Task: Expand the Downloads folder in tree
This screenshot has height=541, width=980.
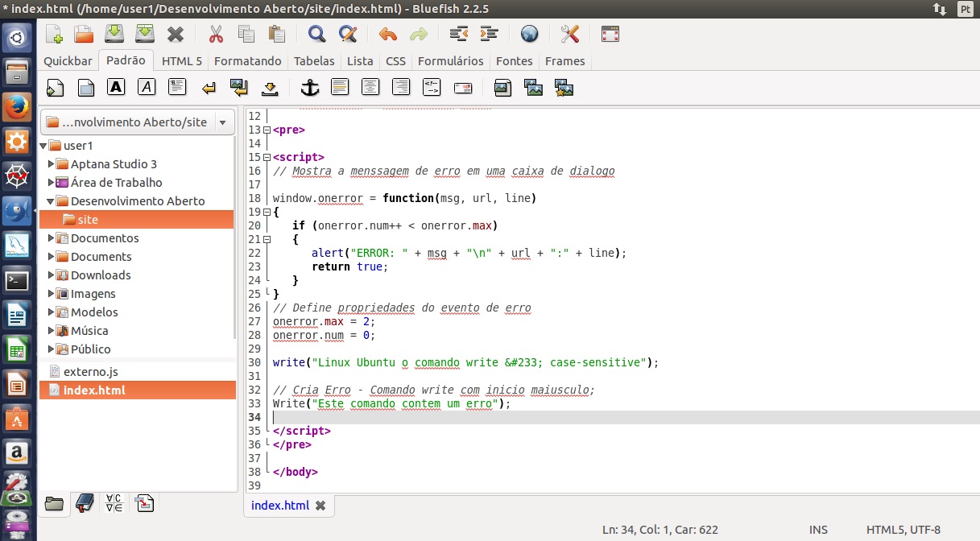Action: [52, 275]
